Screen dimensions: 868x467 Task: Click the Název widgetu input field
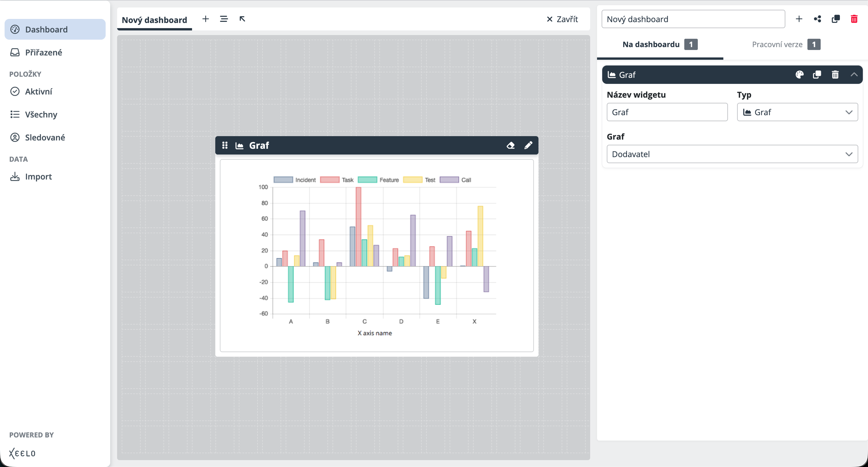pos(667,112)
